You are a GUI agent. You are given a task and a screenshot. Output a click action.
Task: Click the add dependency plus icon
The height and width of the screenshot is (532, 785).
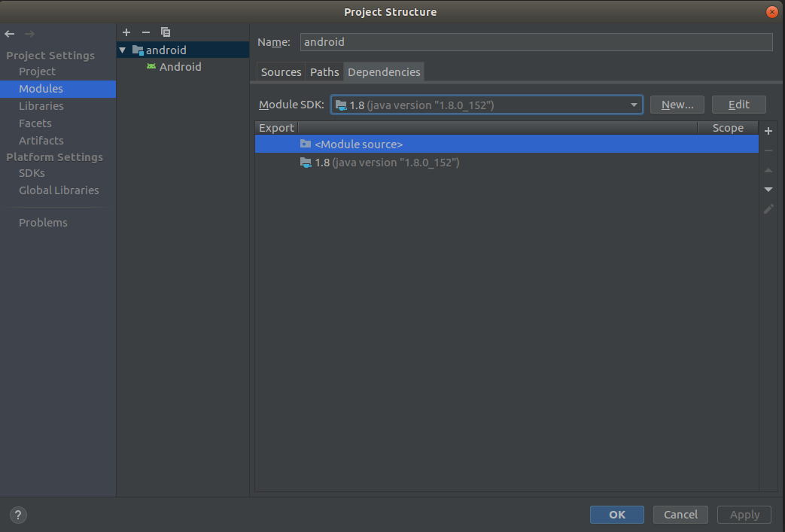point(768,131)
